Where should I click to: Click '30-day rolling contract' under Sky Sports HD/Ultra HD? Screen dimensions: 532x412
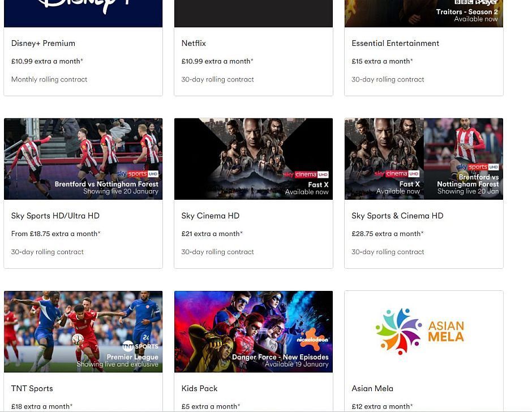tap(47, 252)
